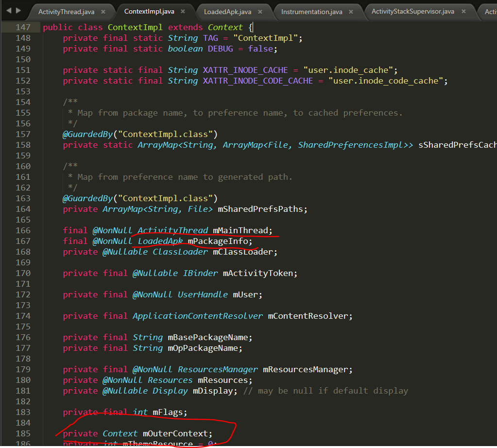Viewport: 497px width, 448px height.
Task: Click the mContentResolver field
Action: coord(308,316)
